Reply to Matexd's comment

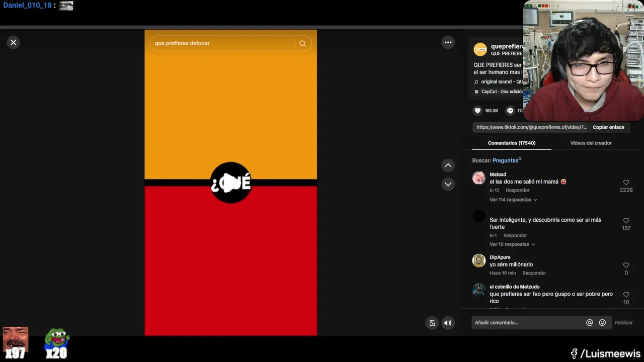[x=518, y=191]
